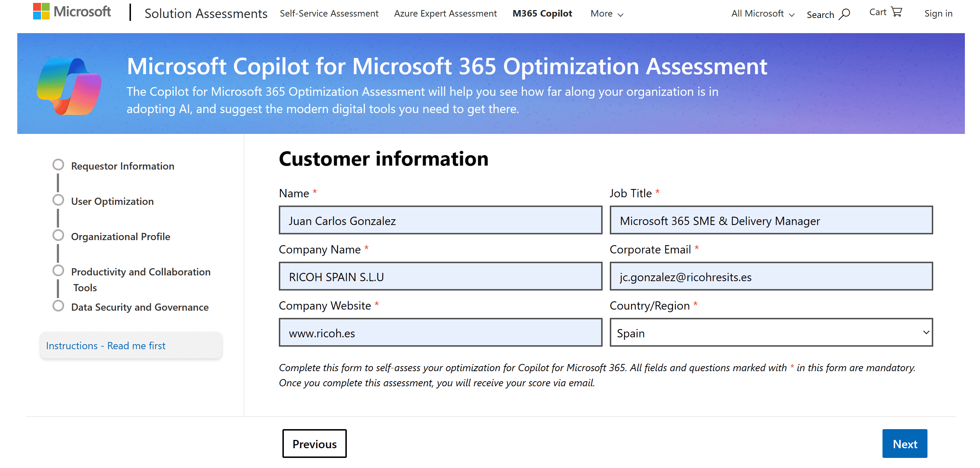980x468 pixels.
Task: Open the shopping cart icon
Action: [x=897, y=12]
